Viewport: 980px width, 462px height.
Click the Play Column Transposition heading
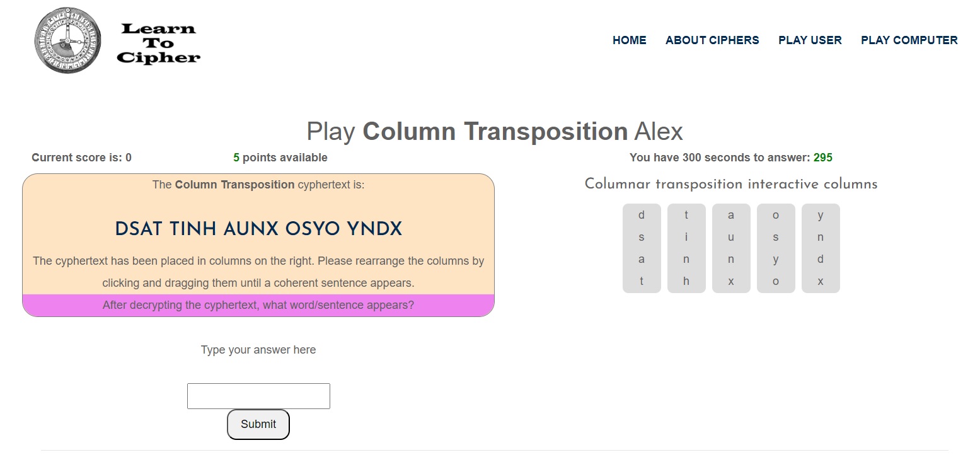pyautogui.click(x=494, y=132)
